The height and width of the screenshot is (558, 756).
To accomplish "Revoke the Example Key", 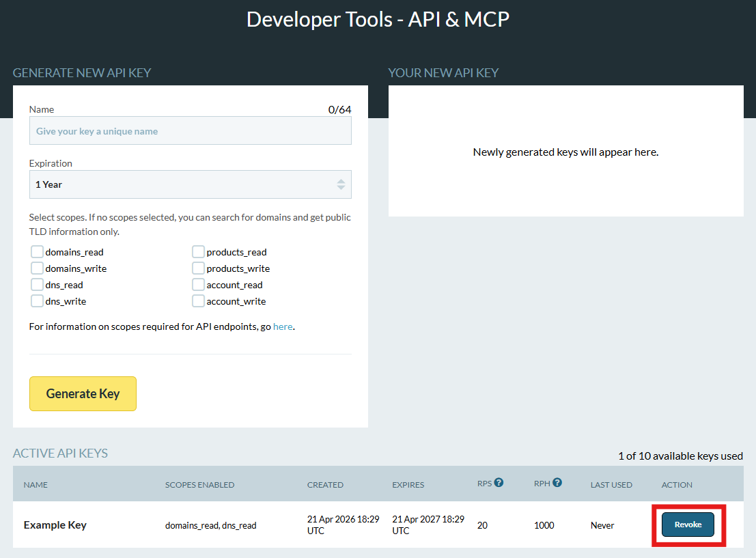I will click(688, 525).
